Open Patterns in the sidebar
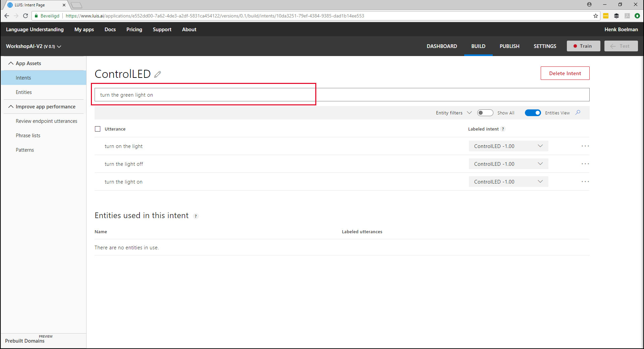This screenshot has height=349, width=644. tap(25, 150)
